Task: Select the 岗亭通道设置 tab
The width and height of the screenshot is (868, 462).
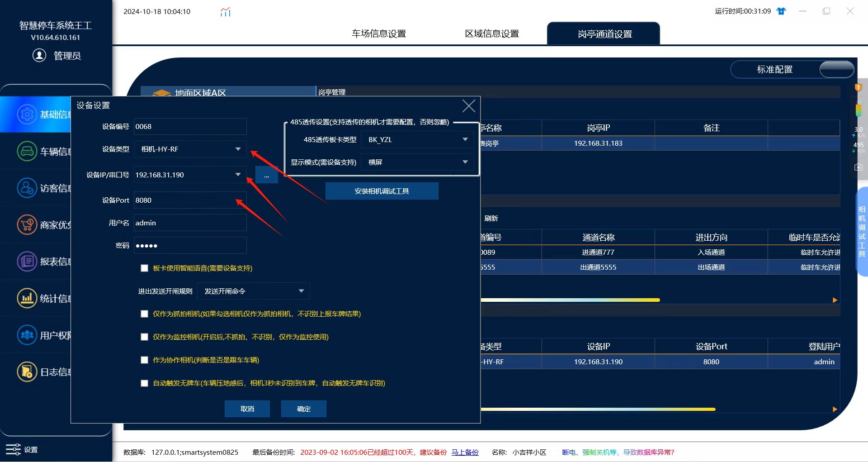Action: click(604, 33)
